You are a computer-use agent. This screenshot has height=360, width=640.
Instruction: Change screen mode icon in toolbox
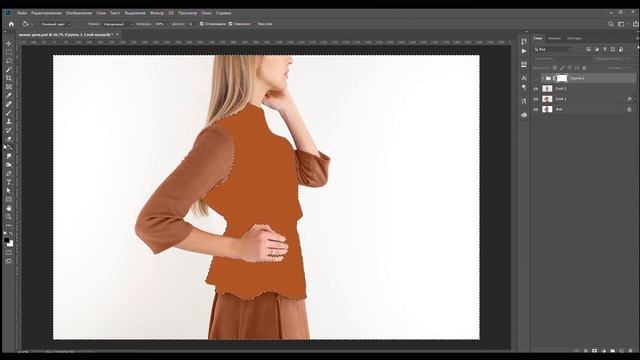(x=9, y=261)
